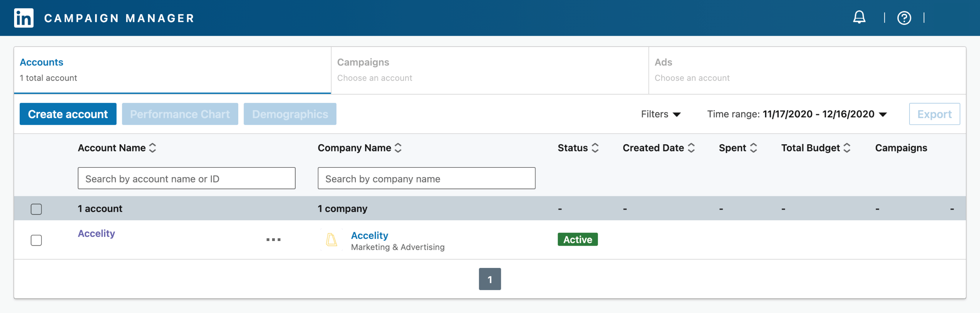980x313 pixels.
Task: Sort by Status column arrows
Action: click(x=595, y=148)
